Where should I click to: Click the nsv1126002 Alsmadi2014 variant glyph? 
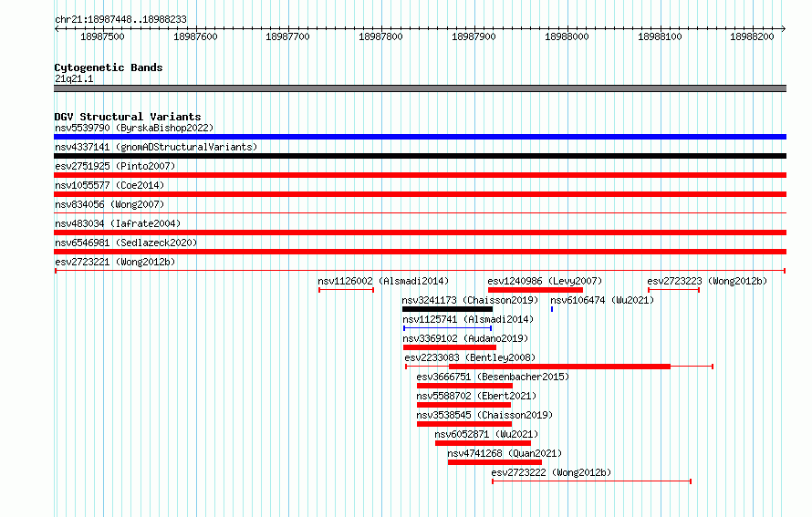(346, 290)
